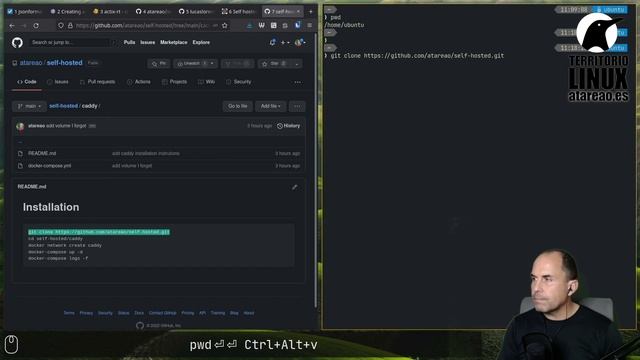640x360 pixels.
Task: Go back in the browser history
Action: 12,25
